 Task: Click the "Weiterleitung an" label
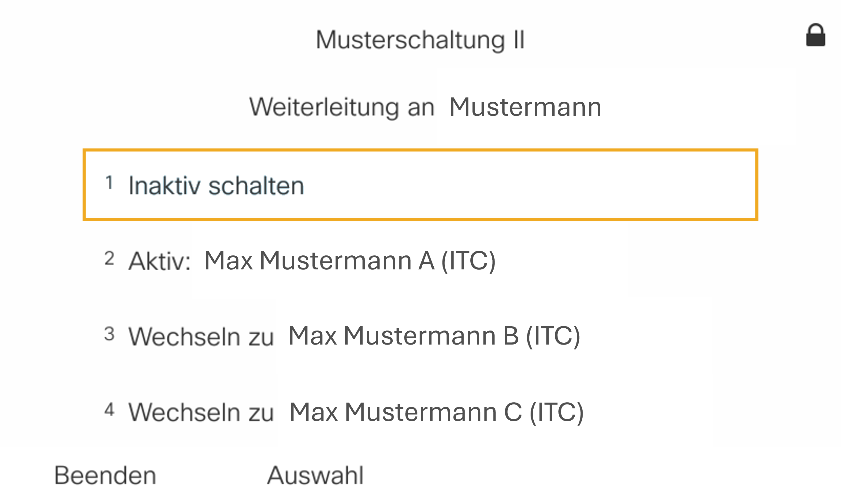[x=342, y=107]
